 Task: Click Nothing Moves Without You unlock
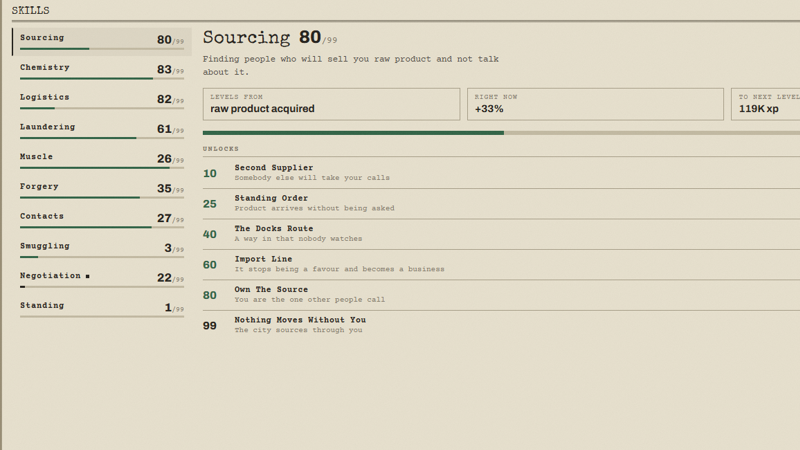(501, 325)
